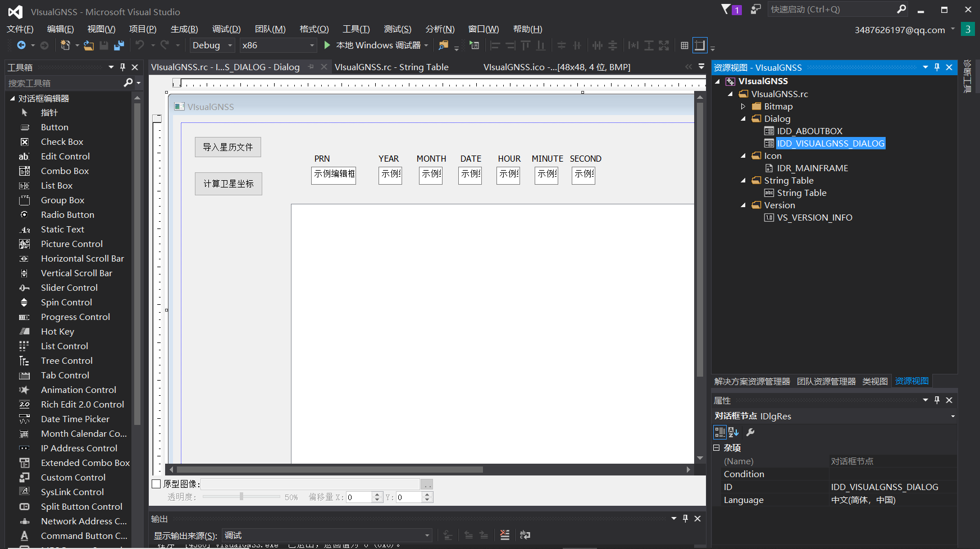Click the New Project toolbar icon
This screenshot has width=980, height=549.
65,45
